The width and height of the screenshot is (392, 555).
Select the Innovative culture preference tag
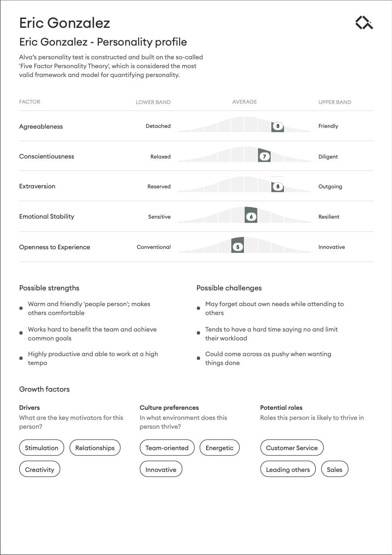(161, 469)
